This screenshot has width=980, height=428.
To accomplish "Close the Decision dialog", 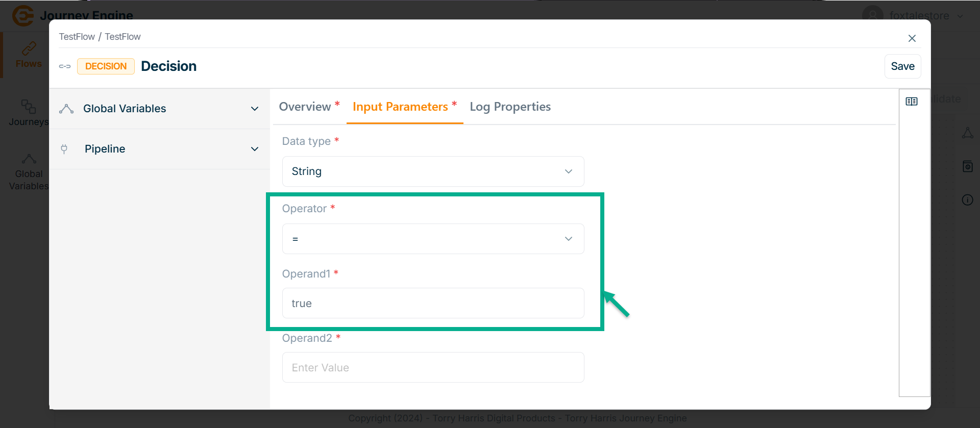I will tap(912, 38).
